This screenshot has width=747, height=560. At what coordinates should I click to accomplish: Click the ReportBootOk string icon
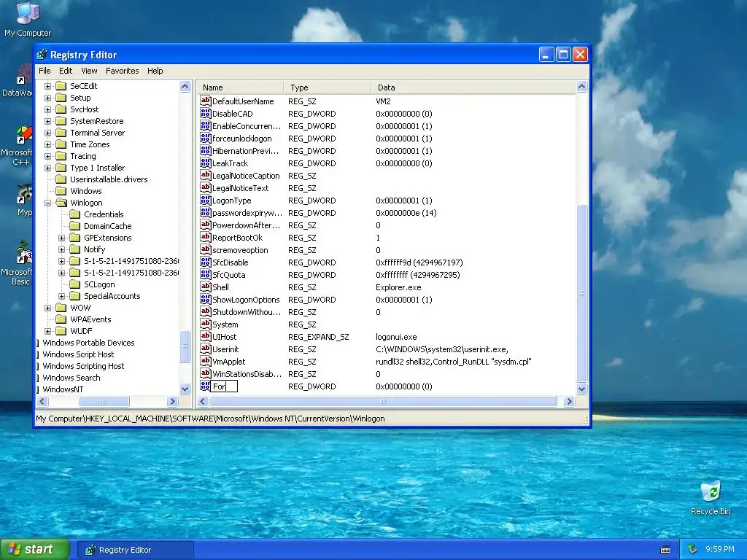205,237
